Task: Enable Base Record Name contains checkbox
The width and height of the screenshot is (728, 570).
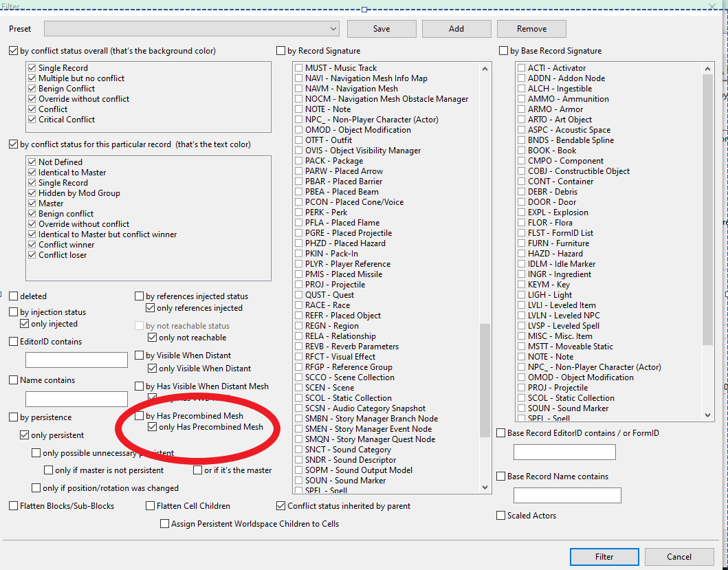Action: pyautogui.click(x=501, y=476)
